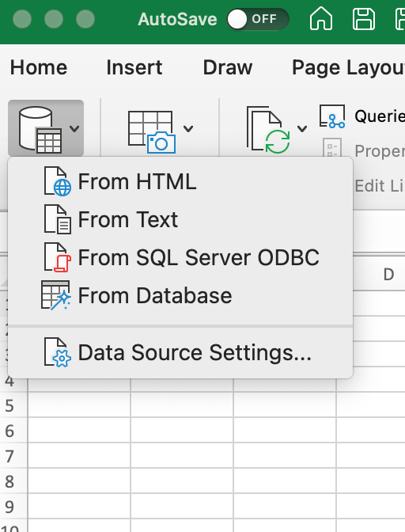Open the Home ribbon tab
The image size is (405, 532).
point(39,67)
